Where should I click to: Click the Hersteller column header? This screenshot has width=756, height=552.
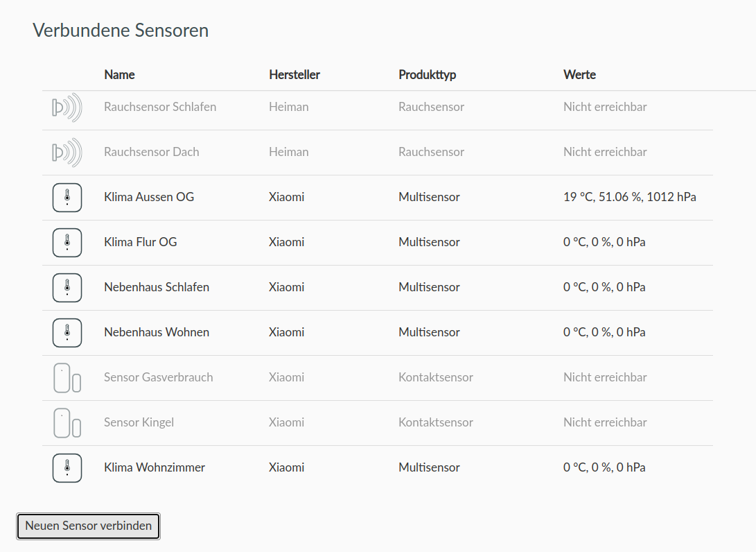[295, 75]
